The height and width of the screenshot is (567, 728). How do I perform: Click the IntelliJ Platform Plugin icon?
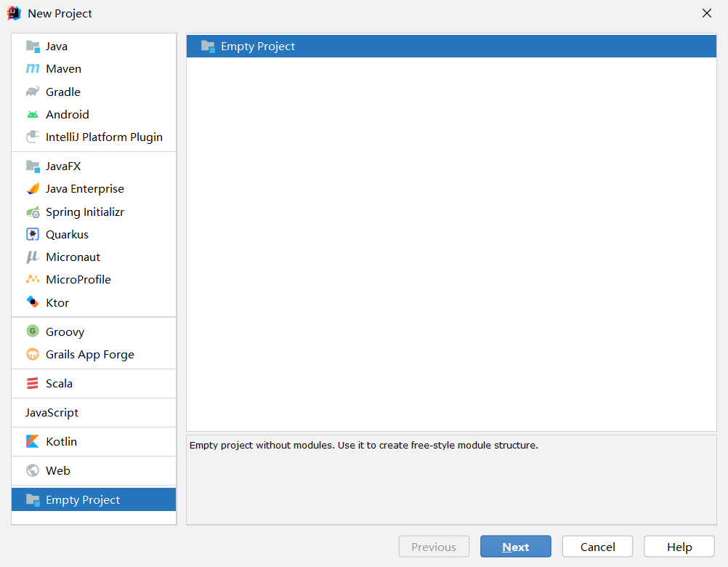33,137
